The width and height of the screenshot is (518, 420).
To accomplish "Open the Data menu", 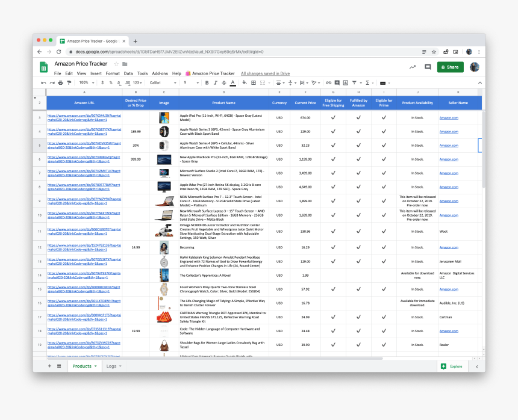I will tap(128, 73).
